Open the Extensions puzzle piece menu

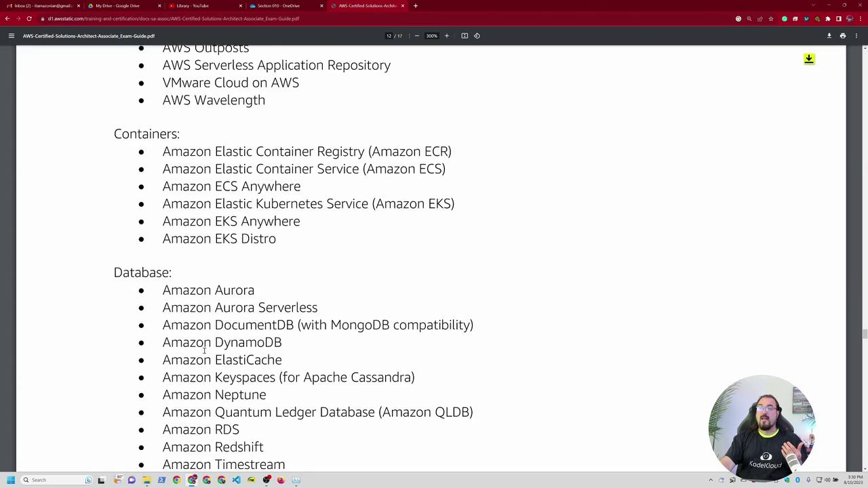point(828,19)
